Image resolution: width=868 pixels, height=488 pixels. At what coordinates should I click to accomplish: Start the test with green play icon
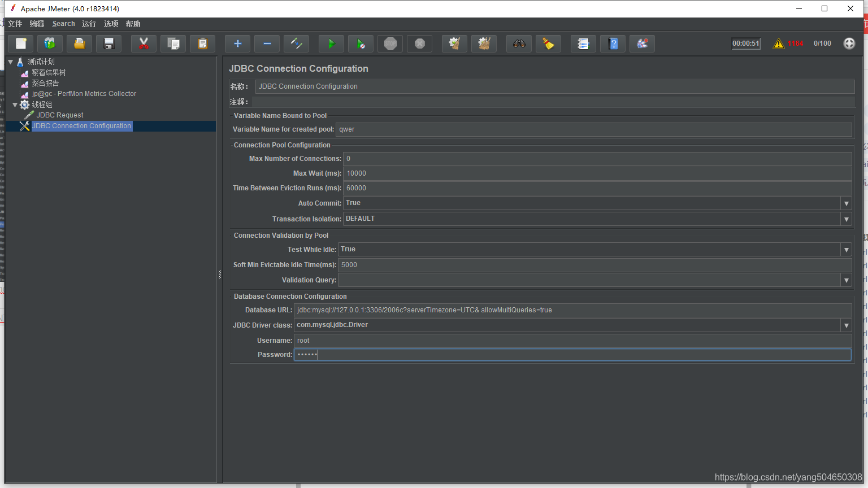click(x=332, y=43)
